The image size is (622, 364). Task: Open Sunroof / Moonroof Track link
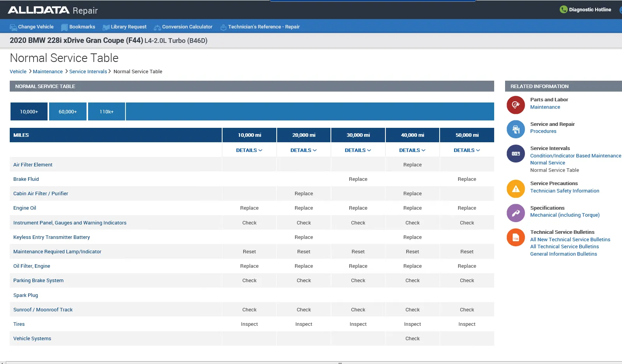point(43,310)
